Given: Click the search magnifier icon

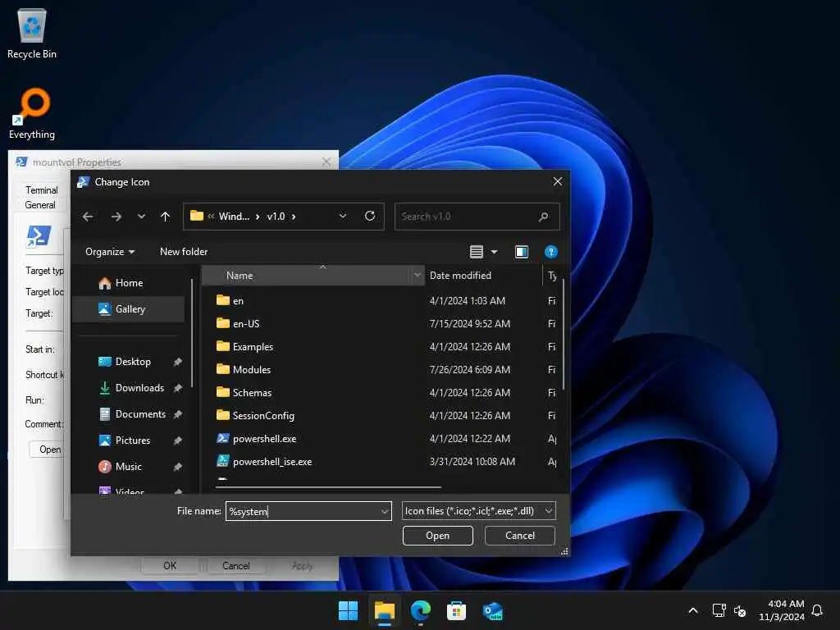Looking at the screenshot, I should click(543, 217).
